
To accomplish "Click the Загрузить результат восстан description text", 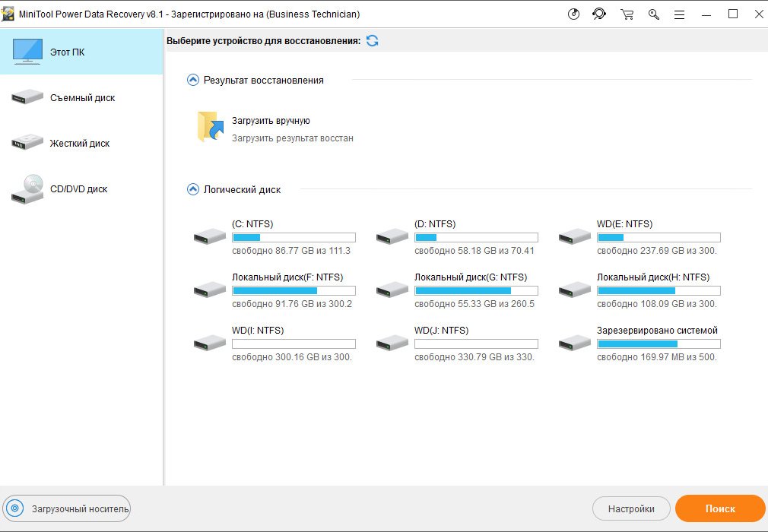I will pyautogui.click(x=293, y=138).
